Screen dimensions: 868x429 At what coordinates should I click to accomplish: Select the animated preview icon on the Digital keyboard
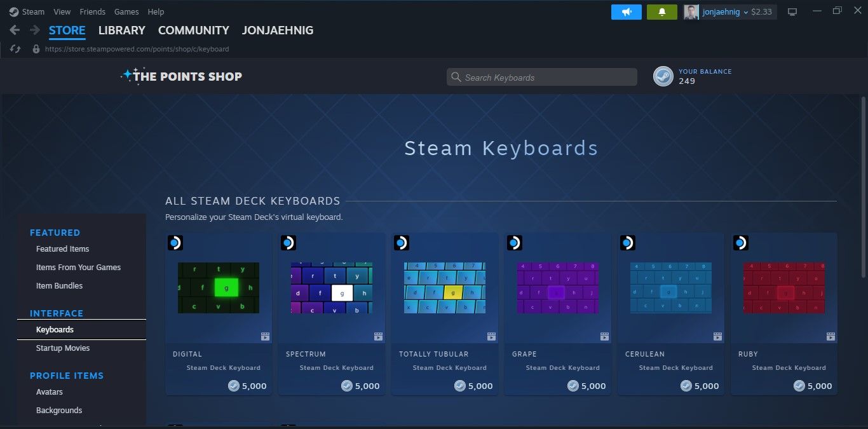coord(265,336)
